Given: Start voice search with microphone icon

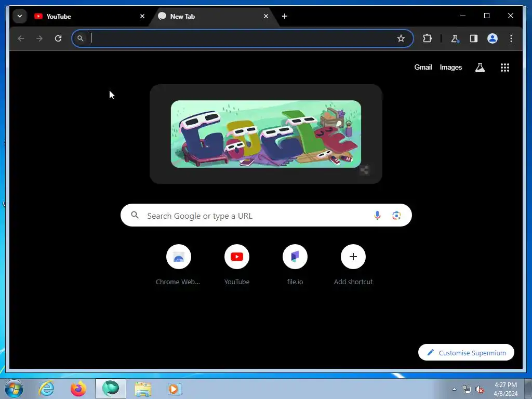Looking at the screenshot, I should click(377, 215).
